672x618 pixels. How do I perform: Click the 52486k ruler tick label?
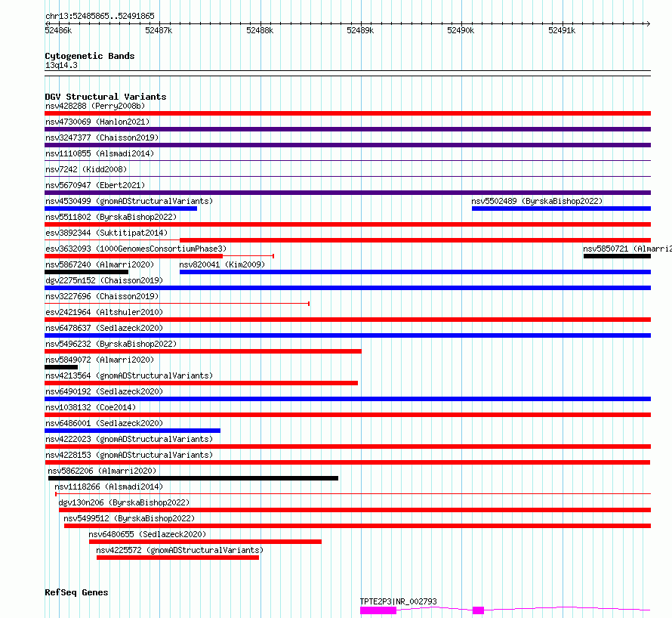coord(58,30)
